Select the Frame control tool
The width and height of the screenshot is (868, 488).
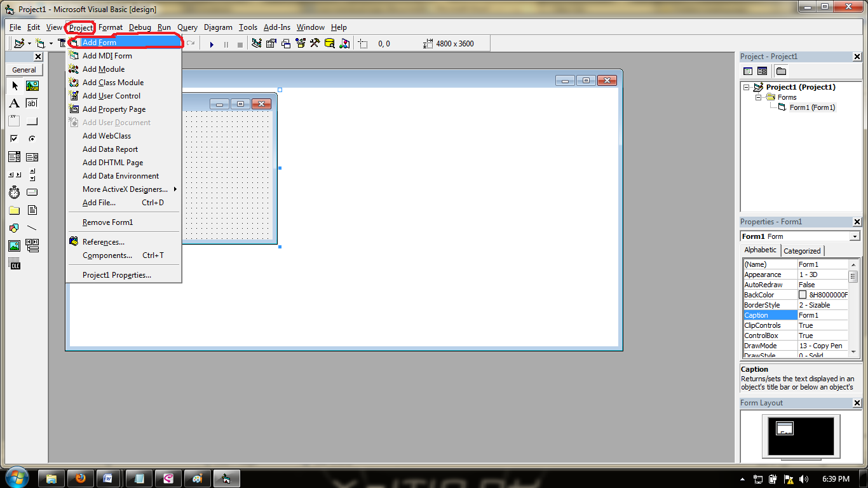click(15, 121)
